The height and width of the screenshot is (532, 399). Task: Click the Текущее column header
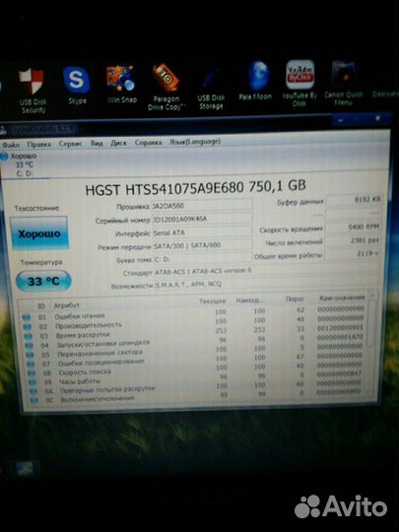[213, 300]
